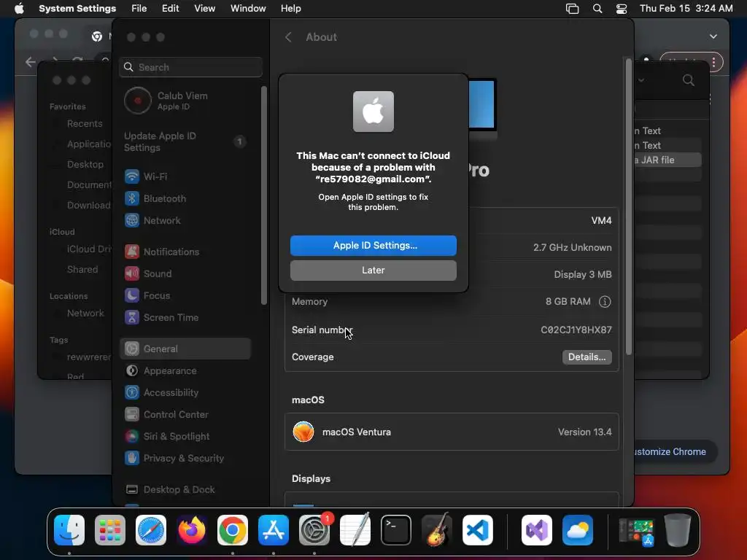Open Visual Studio from the Dock

(x=537, y=530)
